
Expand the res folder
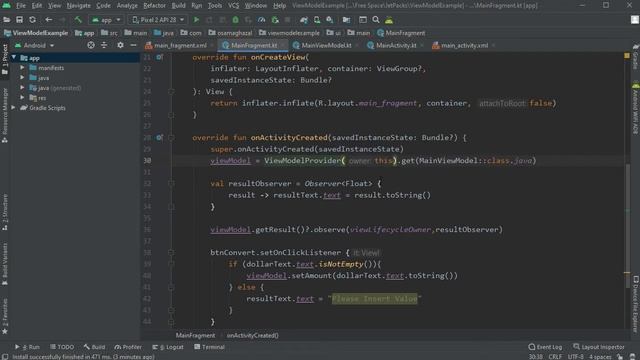coord(22,98)
